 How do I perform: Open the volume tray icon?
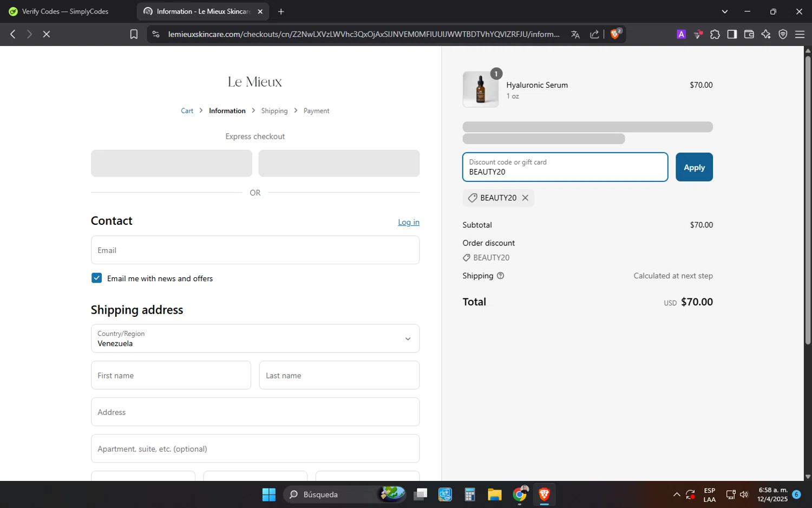tap(744, 494)
